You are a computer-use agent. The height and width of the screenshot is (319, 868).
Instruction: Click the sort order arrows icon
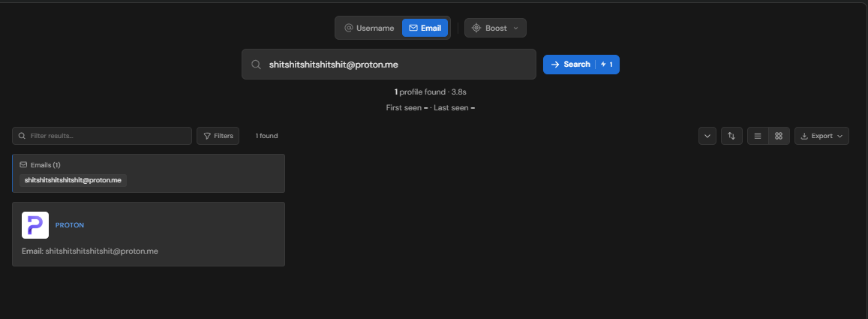(x=731, y=136)
